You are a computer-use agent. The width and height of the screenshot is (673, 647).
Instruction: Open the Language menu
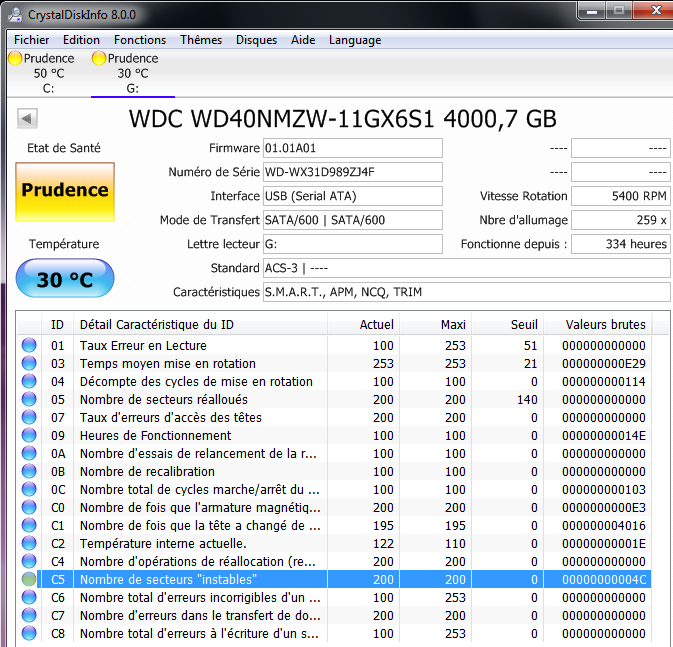(355, 40)
